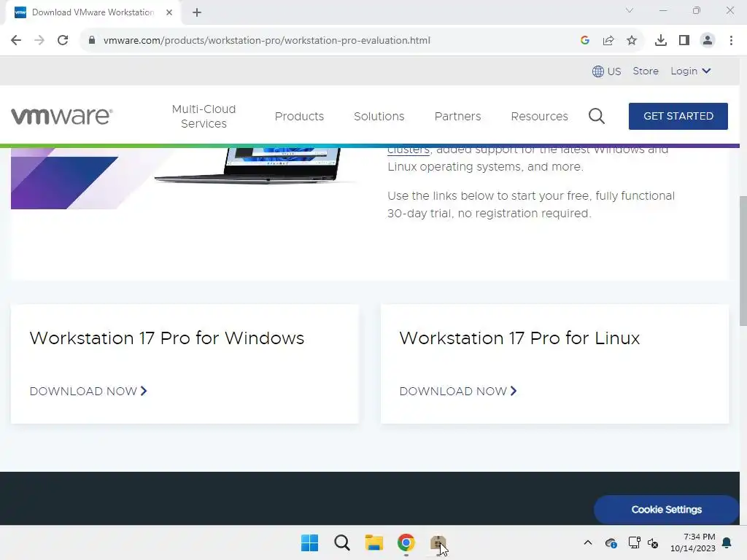Download Workstation 17 Pro for Linux
The width and height of the screenshot is (747, 560).
tap(458, 391)
